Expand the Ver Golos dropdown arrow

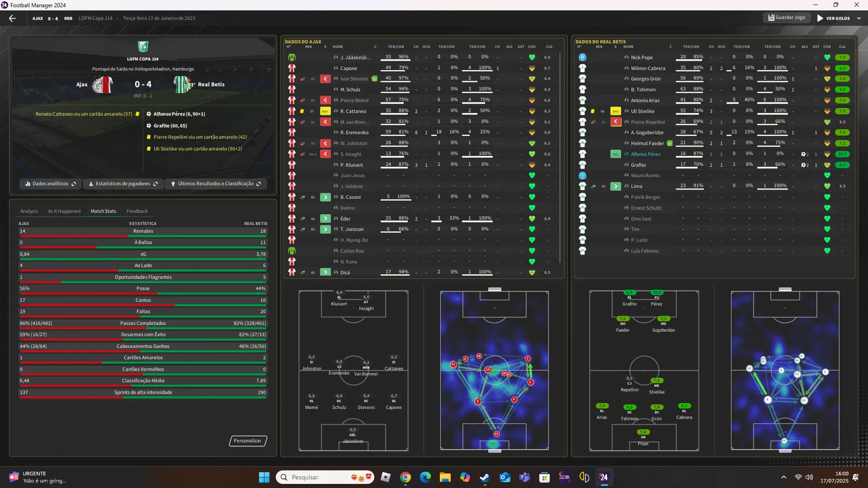[859, 19]
